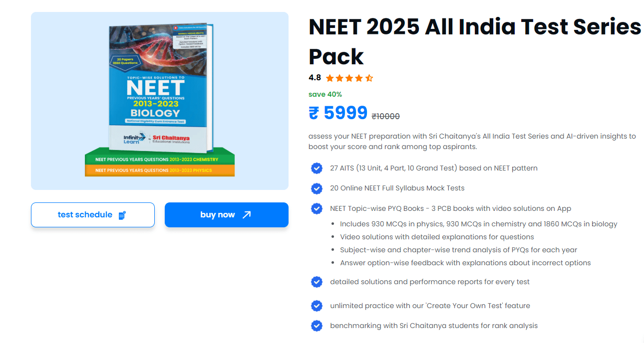Click the arrow icon on buy now button
644x343 pixels.
point(246,215)
